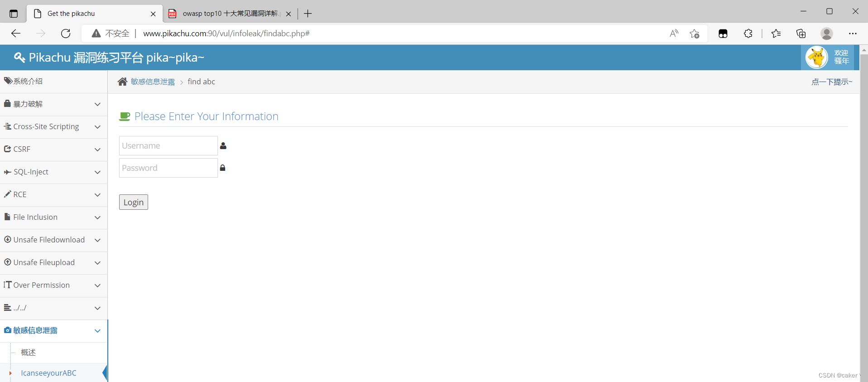Viewport: 868px width, 382px height.
Task: Click the not-secure warning icon
Action: tap(96, 33)
